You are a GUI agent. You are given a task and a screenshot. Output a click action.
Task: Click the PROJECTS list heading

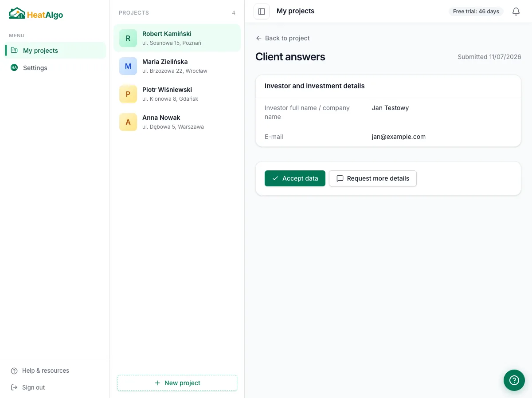(134, 13)
